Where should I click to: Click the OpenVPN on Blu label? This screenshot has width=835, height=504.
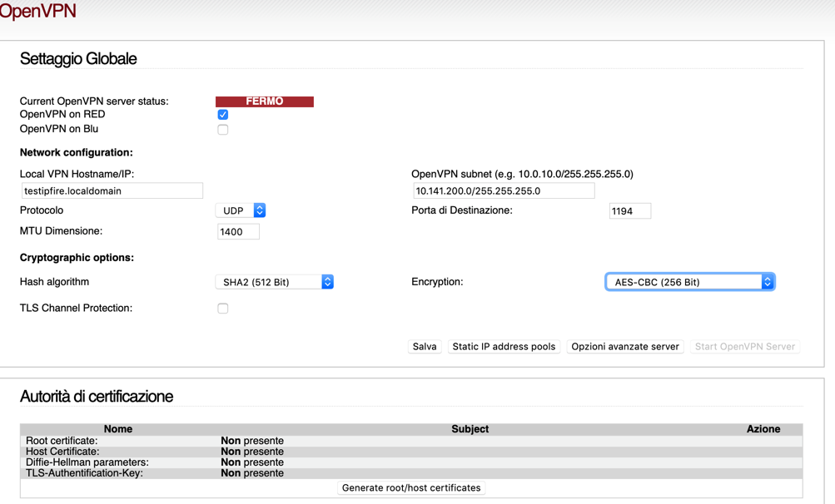[59, 129]
